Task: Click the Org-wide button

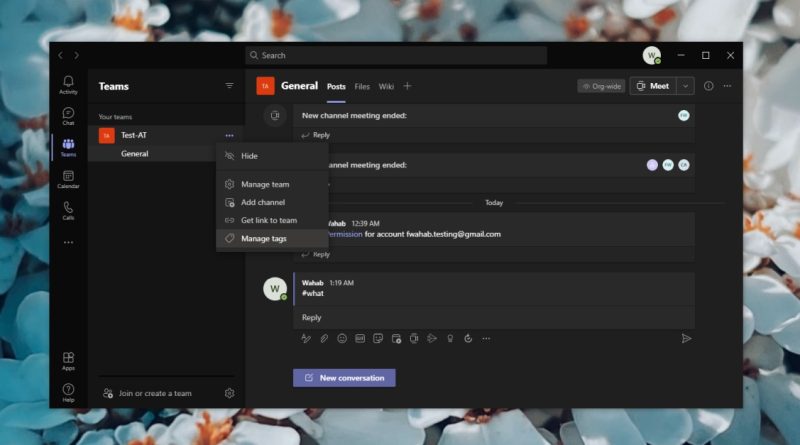Action: (601, 86)
